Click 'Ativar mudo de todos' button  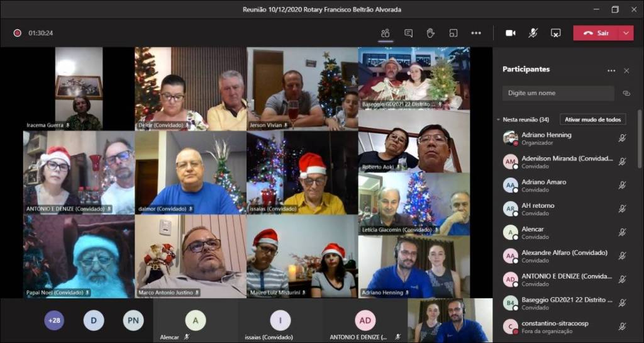click(592, 120)
